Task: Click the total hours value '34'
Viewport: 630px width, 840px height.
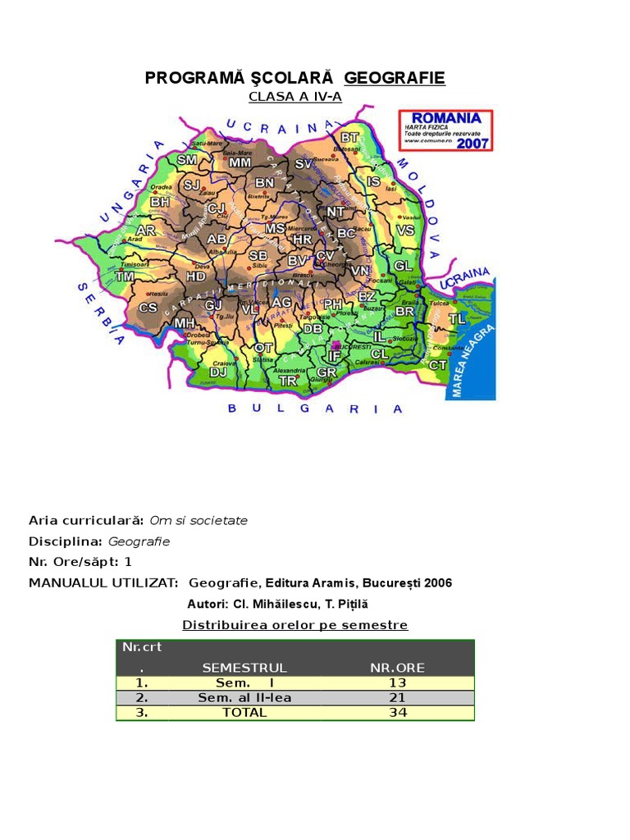Action: (398, 713)
